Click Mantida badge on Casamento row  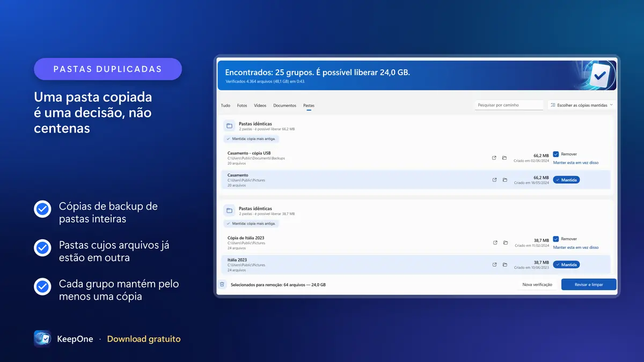[566, 180]
